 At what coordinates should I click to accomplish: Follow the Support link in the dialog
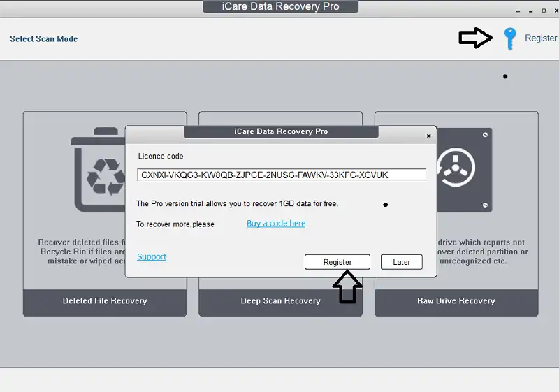pyautogui.click(x=152, y=256)
